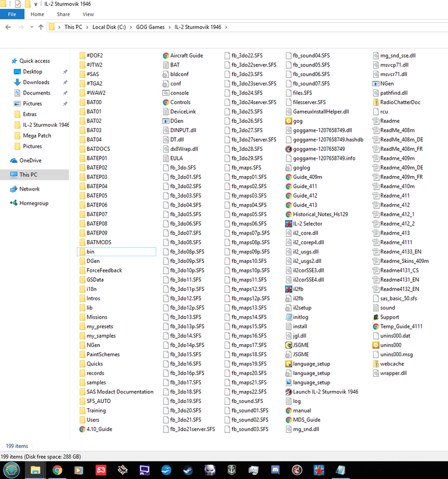Click Local Disk (C:) in address bar
448x479 pixels.
pos(109,27)
